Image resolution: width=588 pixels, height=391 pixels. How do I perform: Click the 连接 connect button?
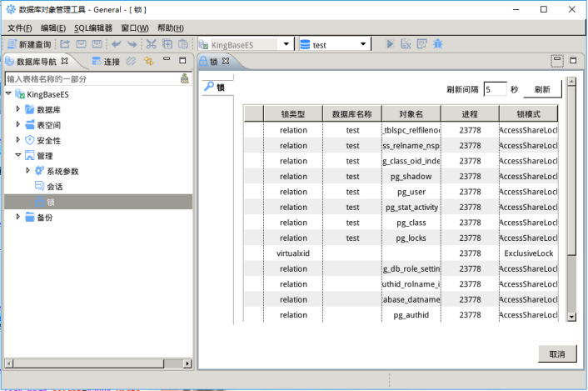[106, 62]
